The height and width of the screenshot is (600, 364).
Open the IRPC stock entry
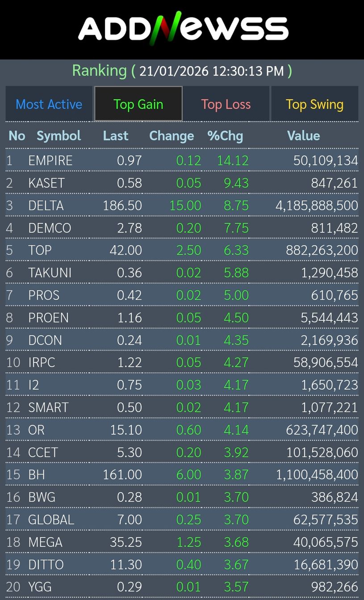(x=42, y=362)
